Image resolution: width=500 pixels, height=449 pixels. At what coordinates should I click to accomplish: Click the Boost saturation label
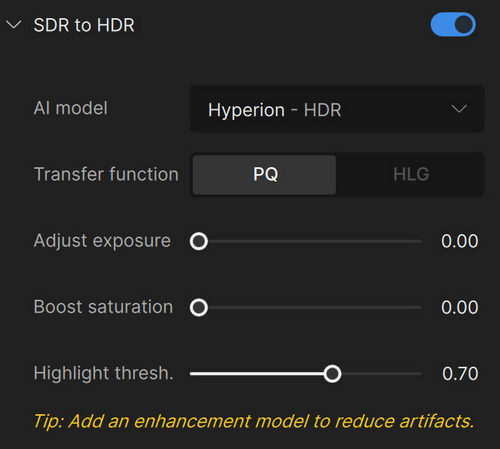103,307
